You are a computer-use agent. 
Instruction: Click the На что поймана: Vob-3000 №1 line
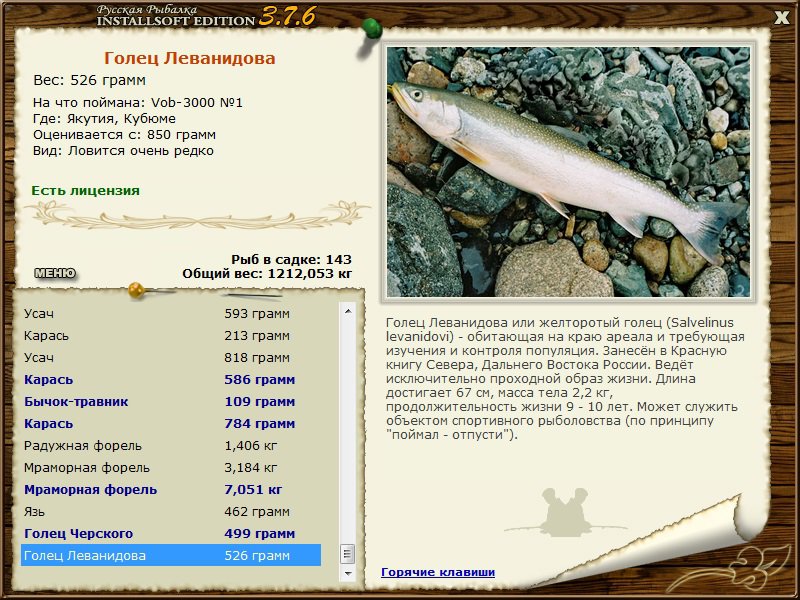(x=138, y=103)
